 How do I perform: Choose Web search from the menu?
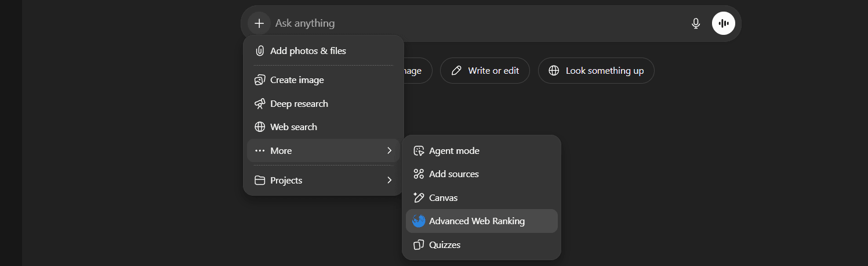pos(324,127)
